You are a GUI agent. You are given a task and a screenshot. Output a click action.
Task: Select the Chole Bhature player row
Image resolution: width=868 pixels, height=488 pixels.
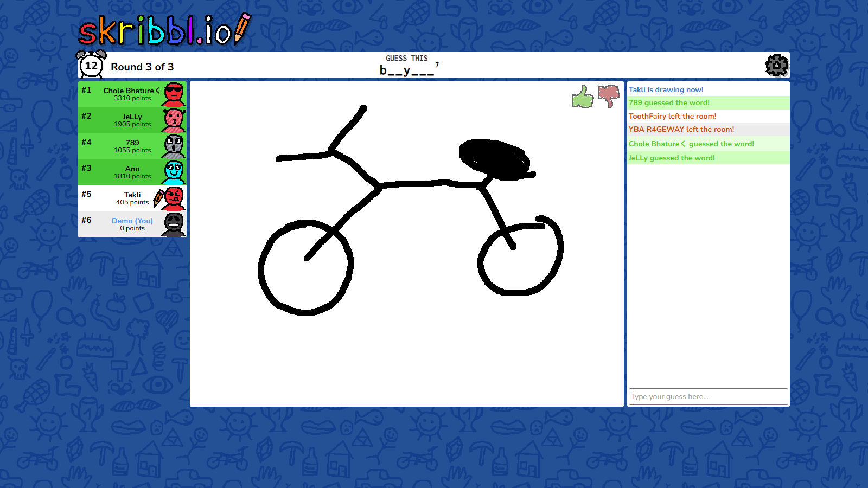132,94
